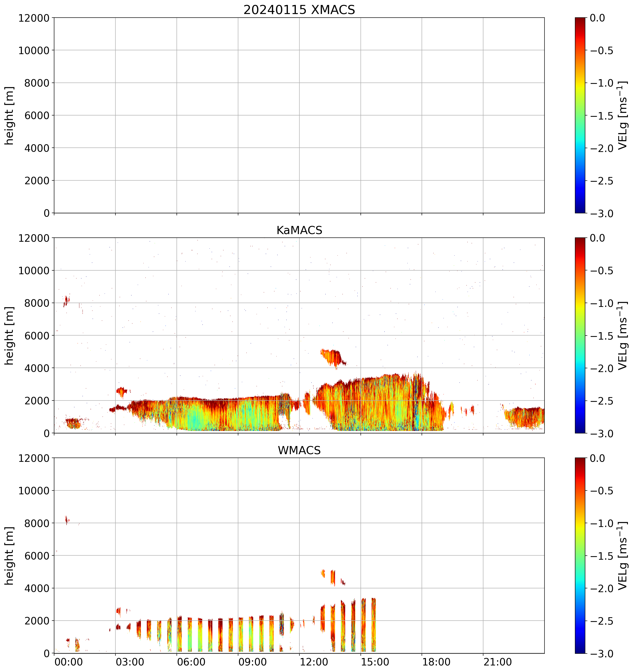Click the isolated 5000 m cloud in KaMACS
This screenshot has width=634, height=672.
tap(331, 357)
